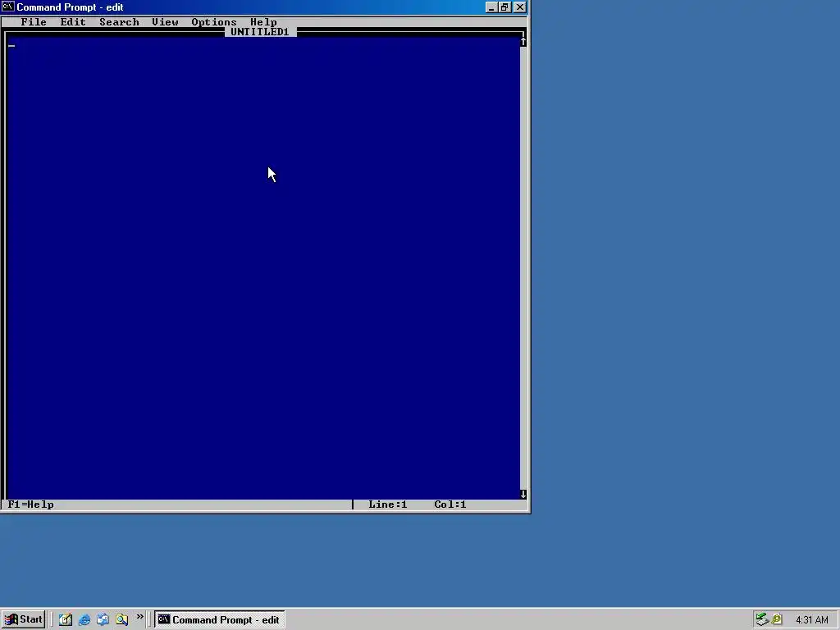Open the View menu
The width and height of the screenshot is (840, 630).
click(x=165, y=22)
